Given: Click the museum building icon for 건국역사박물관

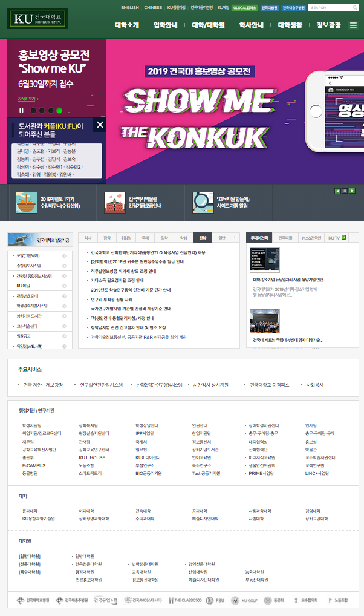Looking at the screenshot, I should pos(115,202).
